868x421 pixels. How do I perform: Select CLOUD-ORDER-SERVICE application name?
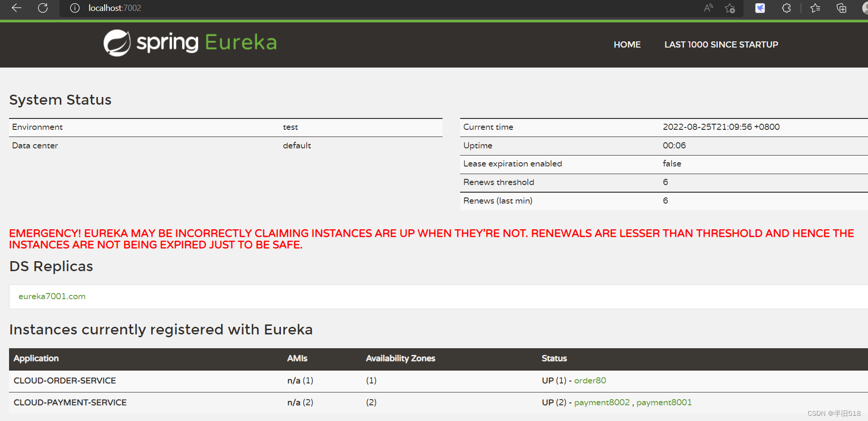pyautogui.click(x=65, y=381)
